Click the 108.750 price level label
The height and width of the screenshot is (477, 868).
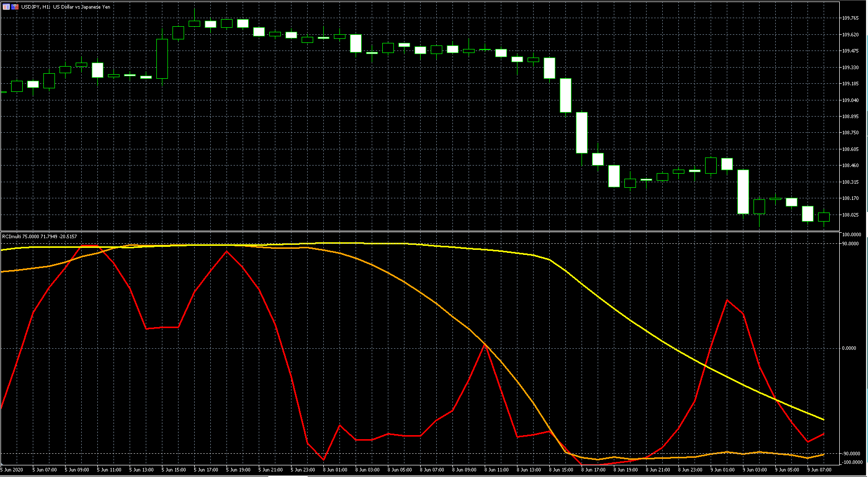tap(850, 133)
